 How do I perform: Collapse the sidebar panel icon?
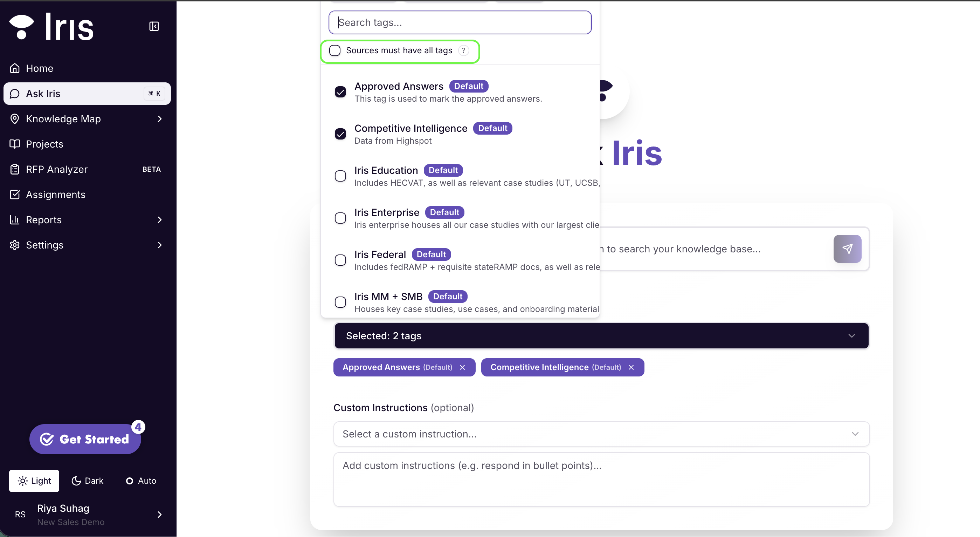154,26
